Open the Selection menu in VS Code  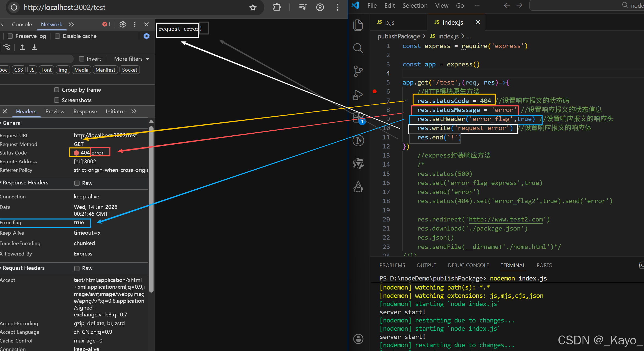[415, 5]
